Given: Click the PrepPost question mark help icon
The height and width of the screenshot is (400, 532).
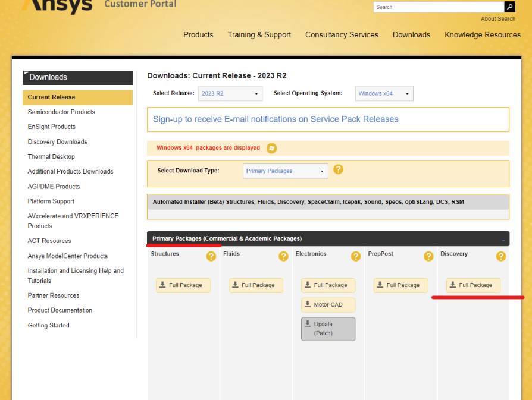Looking at the screenshot, I should click(x=428, y=256).
